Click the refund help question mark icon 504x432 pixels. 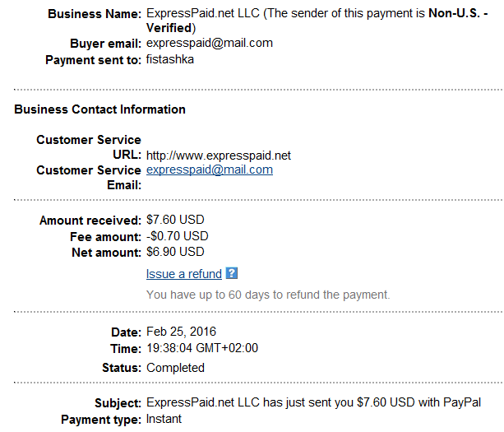click(231, 273)
